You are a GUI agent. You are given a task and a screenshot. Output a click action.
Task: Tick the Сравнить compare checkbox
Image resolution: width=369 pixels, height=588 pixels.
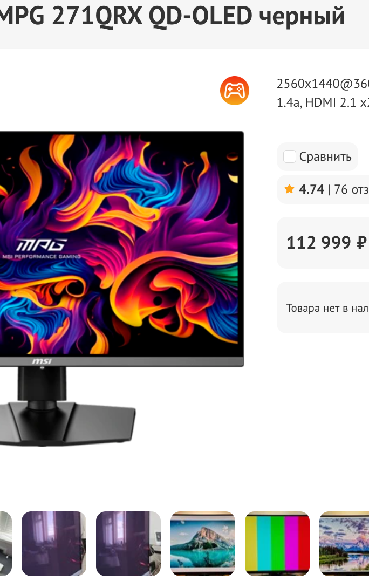[x=290, y=156]
